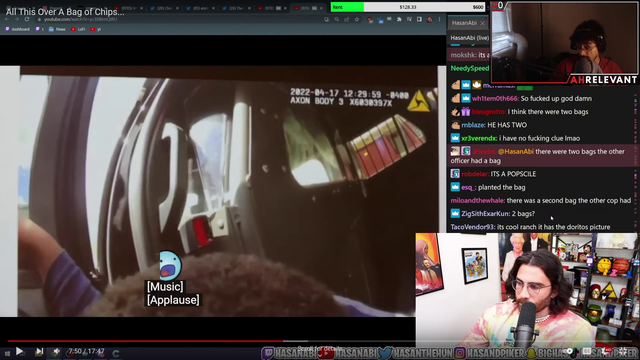The image size is (640, 360).
Task: Open the Chrome three-dot menu
Action: pos(440,19)
